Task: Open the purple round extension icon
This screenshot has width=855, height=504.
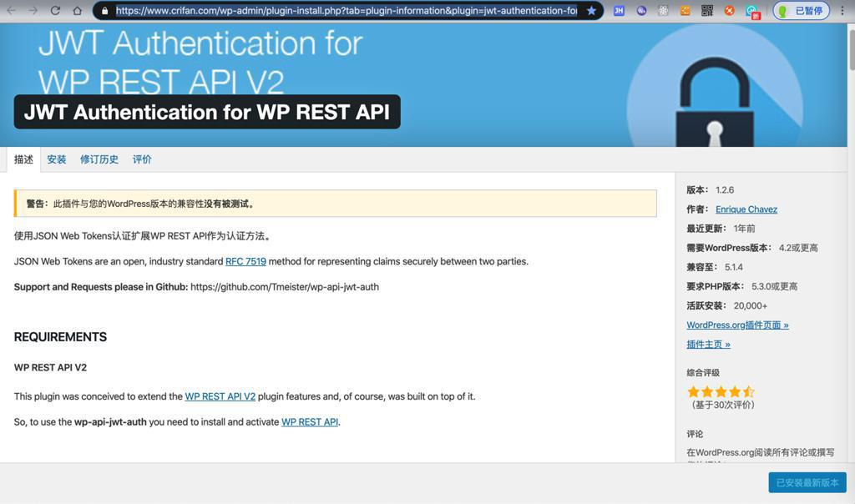Action: click(641, 10)
